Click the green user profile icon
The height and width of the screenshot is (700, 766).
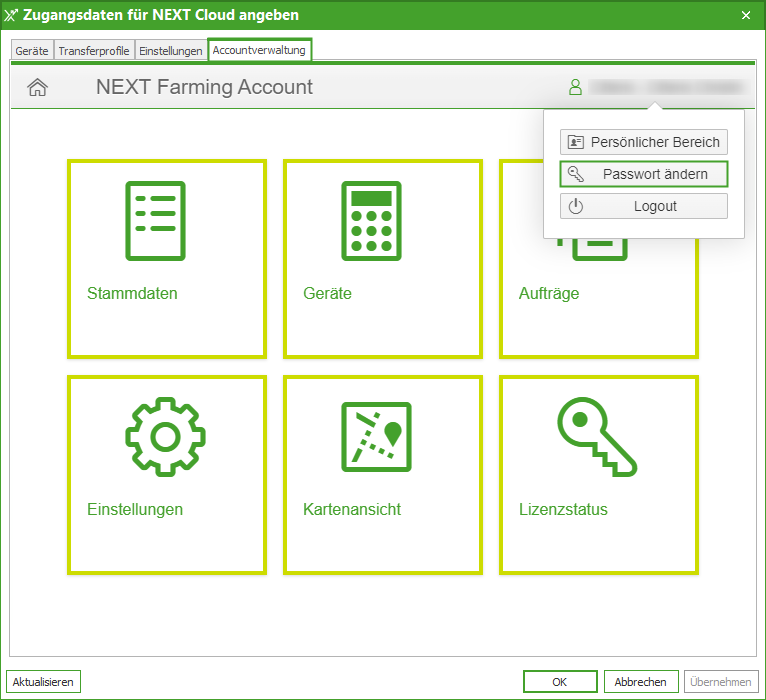pyautogui.click(x=575, y=87)
